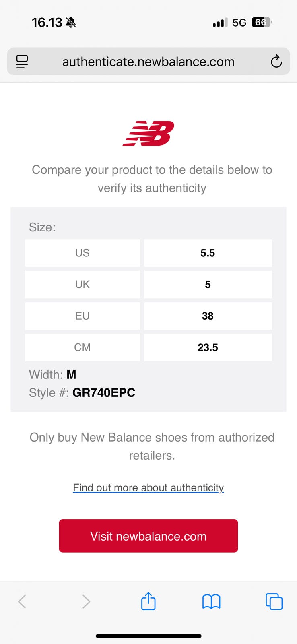Screen dimensions: 297x644
Task: Open Safari bookmarks book icon
Action: (x=211, y=602)
